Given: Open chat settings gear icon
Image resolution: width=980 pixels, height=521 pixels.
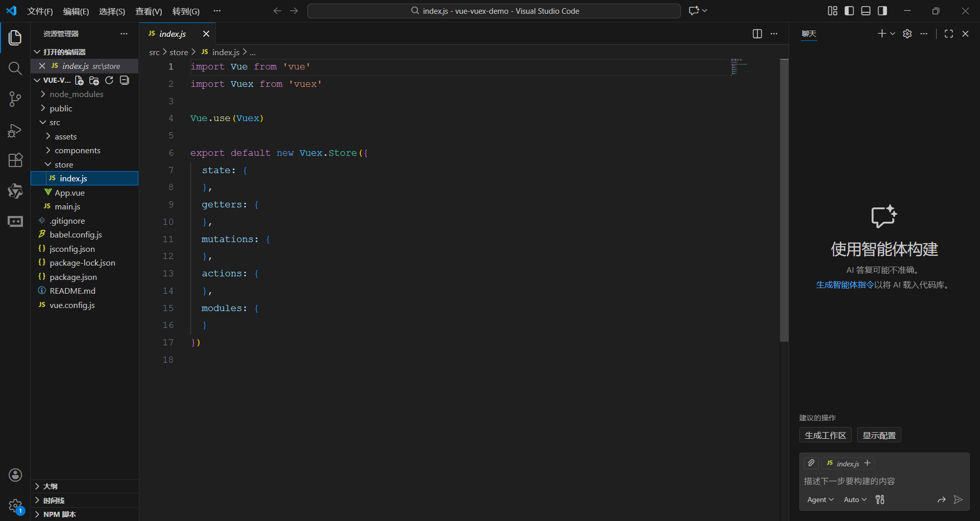Looking at the screenshot, I should 907,34.
